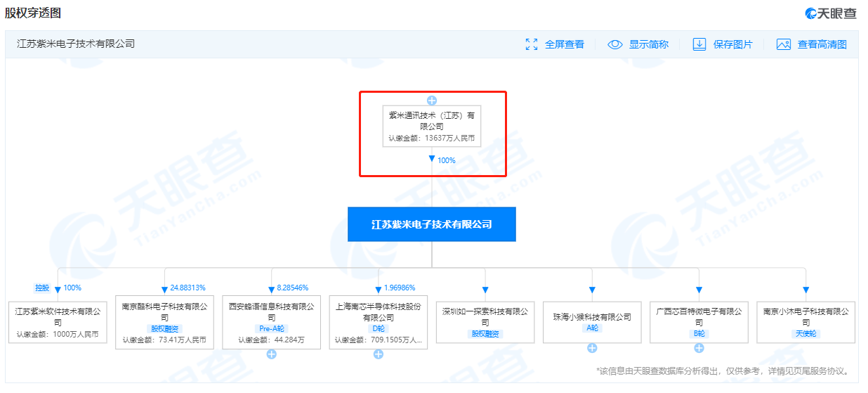Click the 天使轮 tag

click(806, 334)
